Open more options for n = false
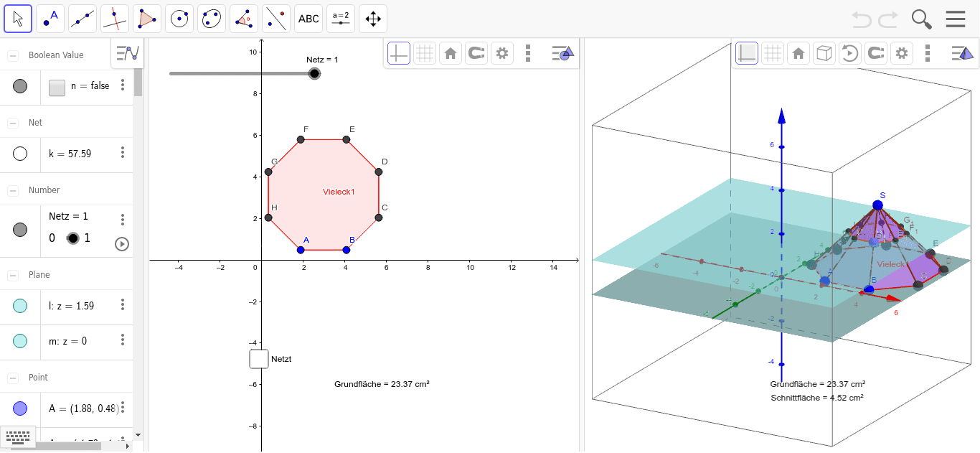Screen dimensions: 980x453 click(123, 85)
